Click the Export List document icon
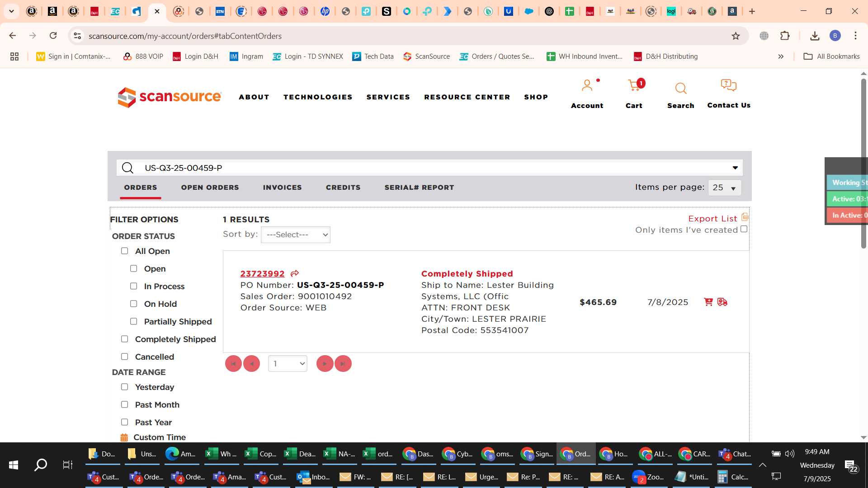This screenshot has height=488, width=868. tap(745, 217)
